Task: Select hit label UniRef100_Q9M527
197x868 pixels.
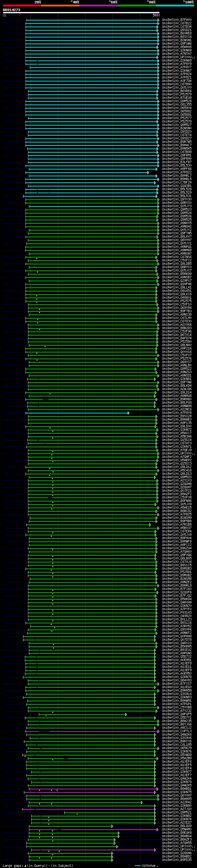Action: click(x=177, y=125)
